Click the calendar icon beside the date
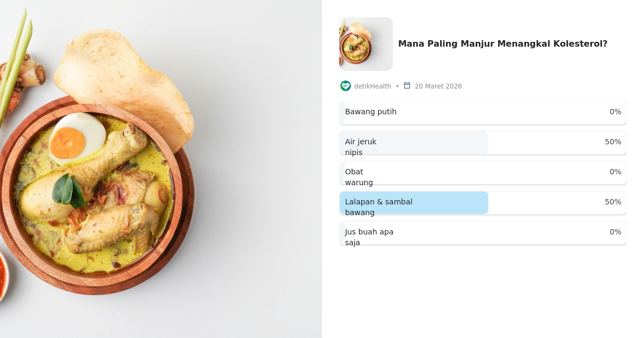644x338 pixels. pyautogui.click(x=407, y=86)
